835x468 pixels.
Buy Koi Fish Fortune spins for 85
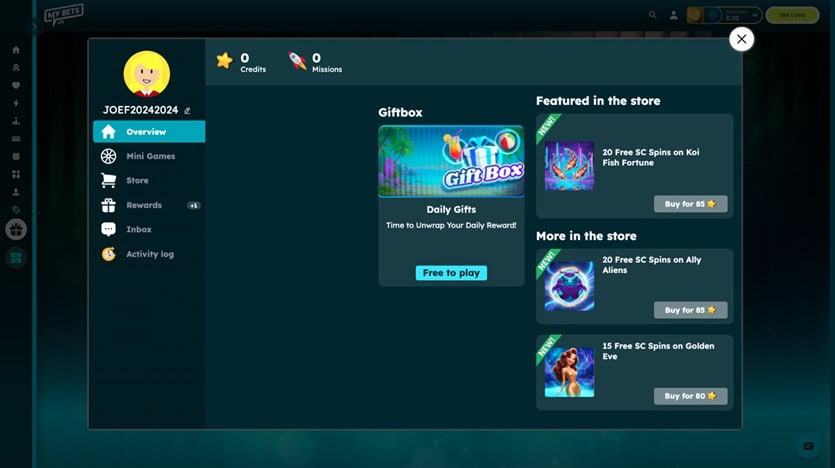(x=690, y=204)
